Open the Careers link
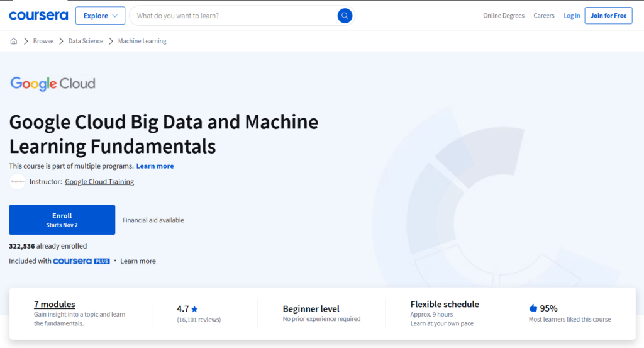Viewport: 644px width, 348px height. [544, 16]
